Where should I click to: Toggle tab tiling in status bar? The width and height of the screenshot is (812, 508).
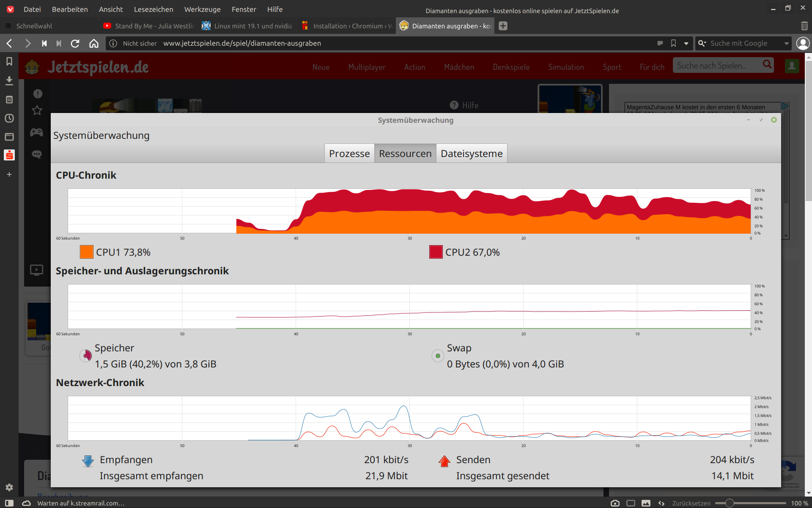tap(631, 503)
